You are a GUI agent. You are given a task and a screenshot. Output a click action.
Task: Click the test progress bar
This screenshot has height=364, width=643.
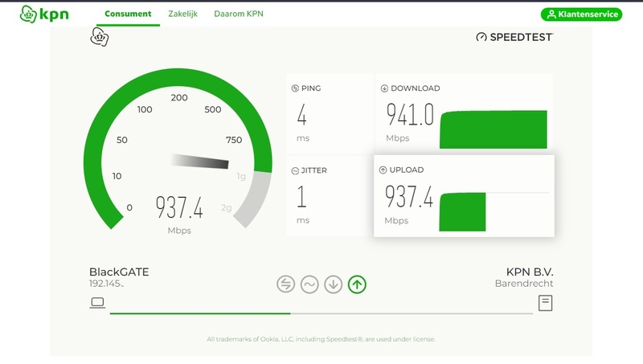pyautogui.click(x=321, y=313)
